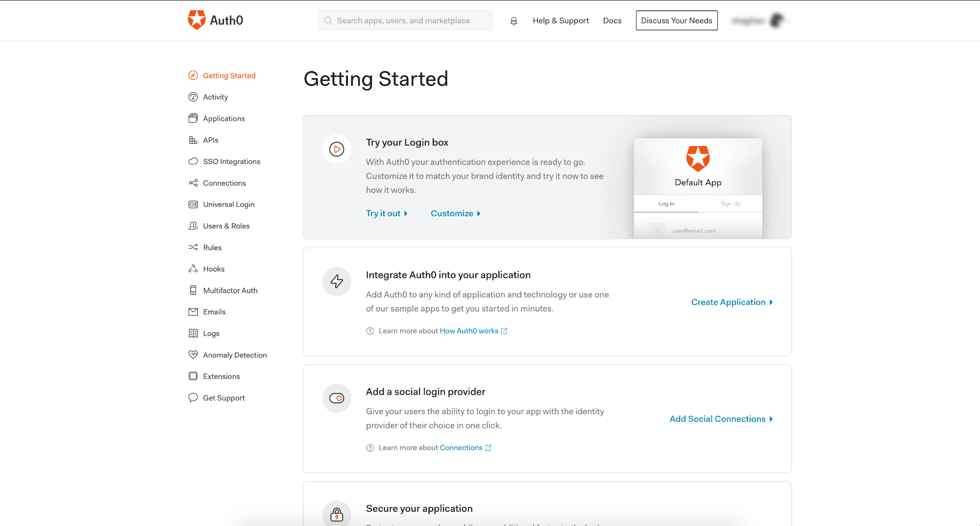Click the Anomaly Detection heart icon
Image resolution: width=980 pixels, height=526 pixels.
coord(193,355)
